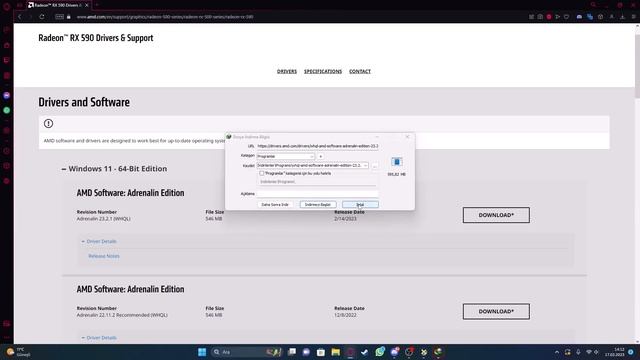Close the download info dialog

coord(407,137)
